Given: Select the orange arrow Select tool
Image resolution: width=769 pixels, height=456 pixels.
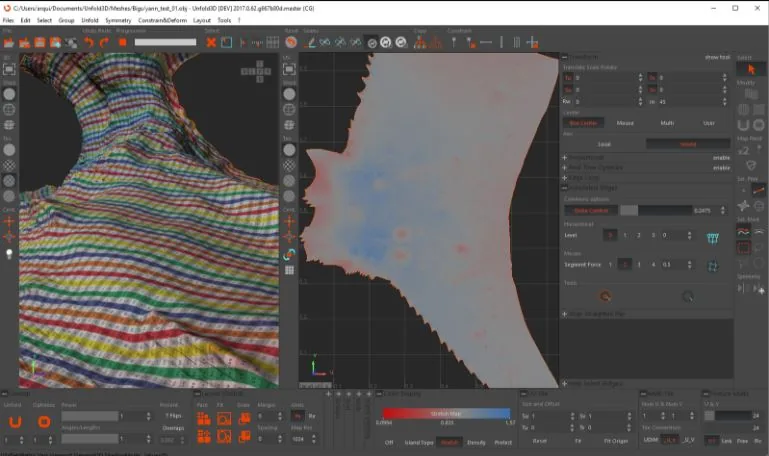Looking at the screenshot, I should [x=751, y=70].
